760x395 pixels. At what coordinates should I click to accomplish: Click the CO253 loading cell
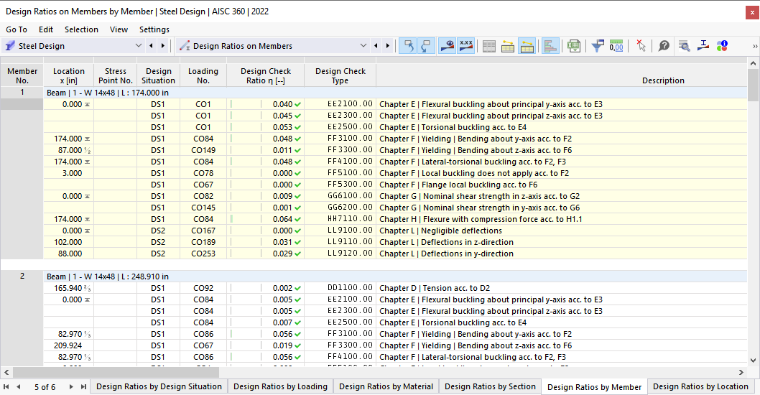(x=203, y=253)
